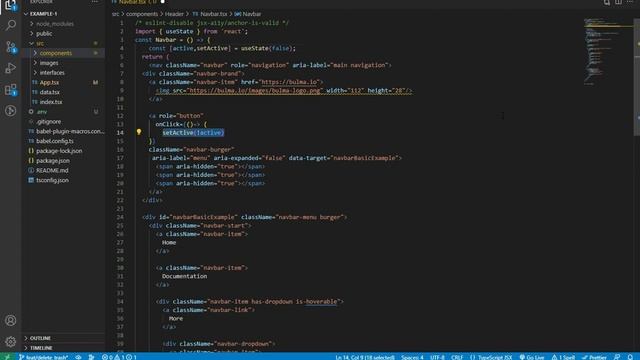Viewport: 640px width, 360px height.
Task: Open data.tsx in the file tree
Action: [63, 92]
